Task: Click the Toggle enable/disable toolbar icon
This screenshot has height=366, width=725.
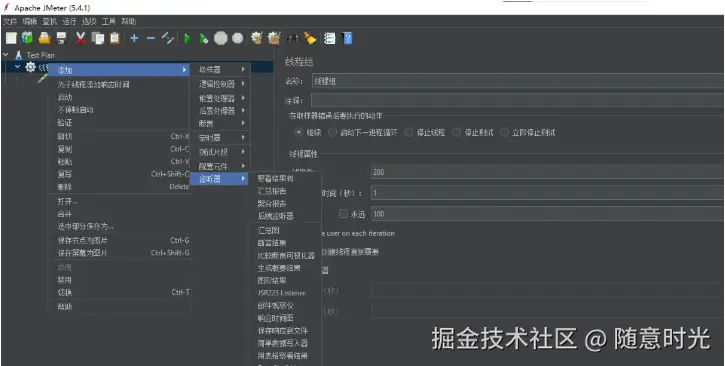Action: point(167,38)
